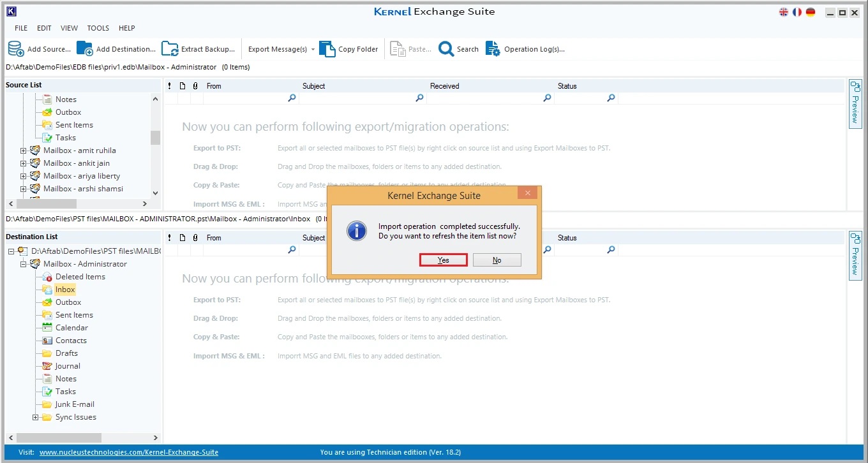Click the Kernel app logo icon

click(11, 11)
